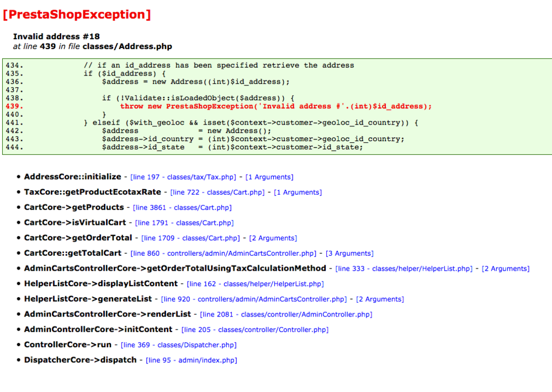Screen dimensions: 552x392
Task: Open link 'line 369 - classes/Dispatcher.php'
Action: point(179,345)
